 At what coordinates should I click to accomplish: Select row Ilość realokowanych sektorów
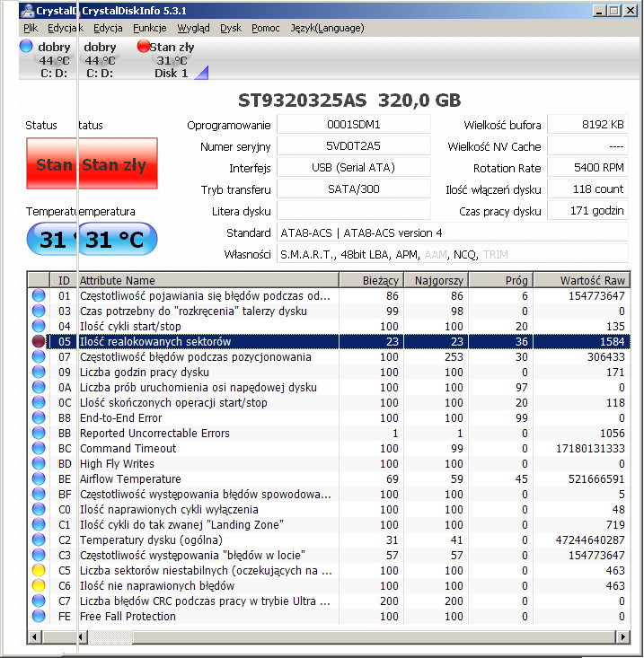[x=329, y=341]
